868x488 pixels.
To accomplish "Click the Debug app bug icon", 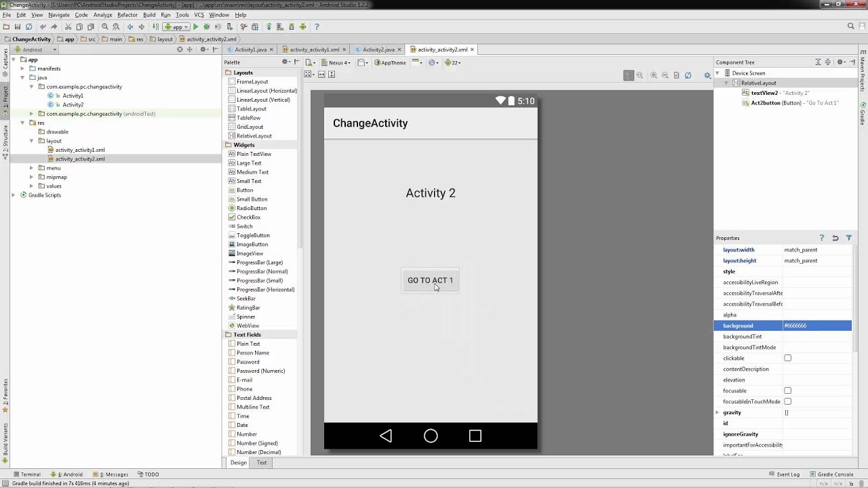I will [206, 26].
